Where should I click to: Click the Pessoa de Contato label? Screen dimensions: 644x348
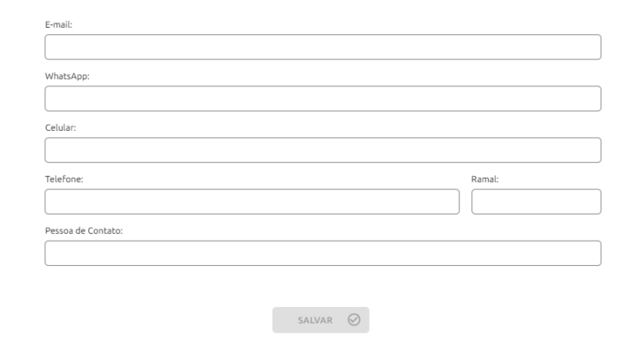pos(84,231)
